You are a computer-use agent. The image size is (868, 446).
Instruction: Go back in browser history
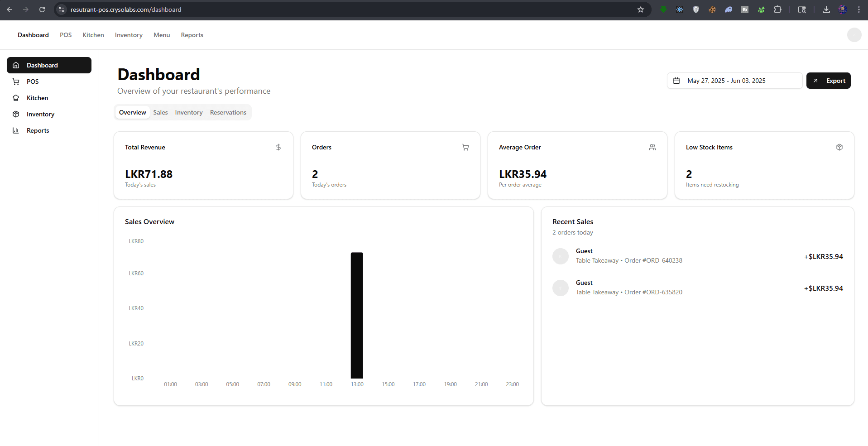(x=10, y=10)
